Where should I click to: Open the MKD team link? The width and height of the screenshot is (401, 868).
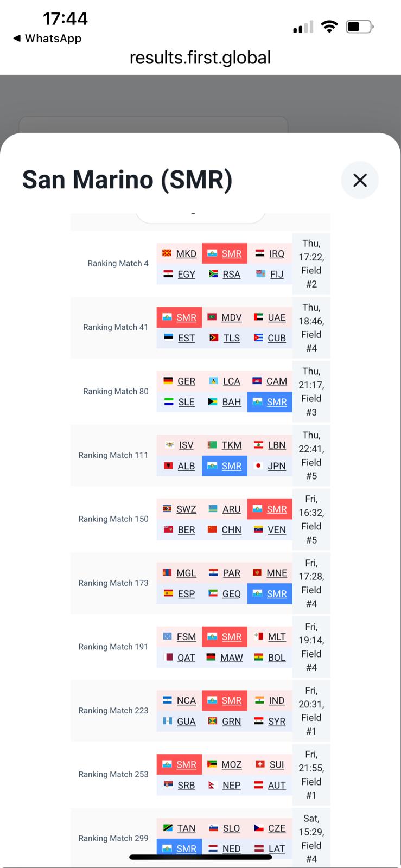point(186,254)
